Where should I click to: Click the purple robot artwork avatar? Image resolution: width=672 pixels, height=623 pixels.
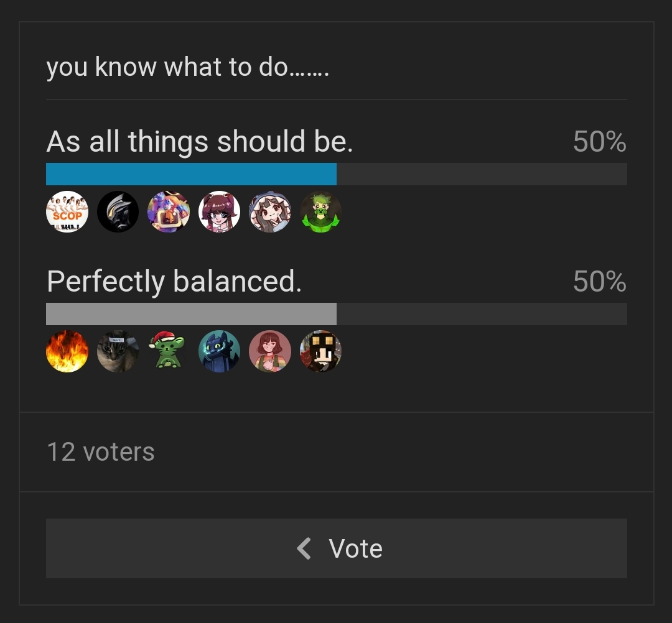(x=169, y=212)
